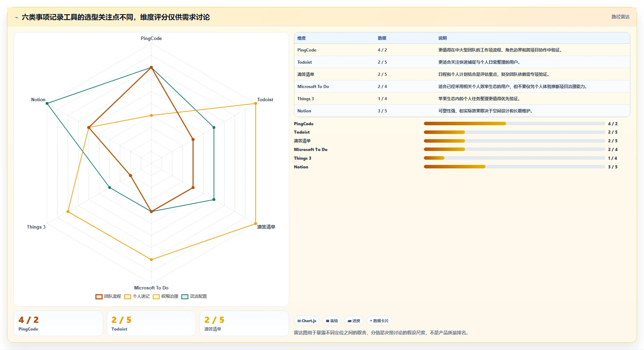Click the Todoist progress bar

tap(514, 132)
